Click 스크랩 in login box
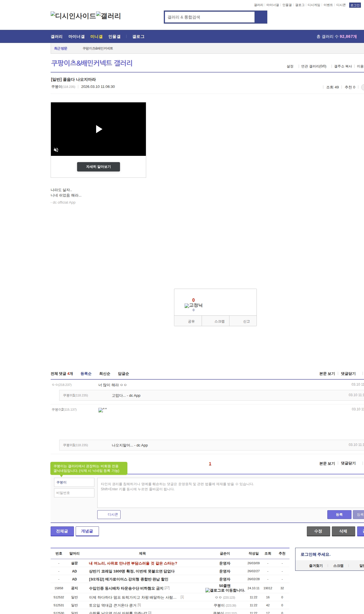The image size is (364, 614). pos(338,566)
